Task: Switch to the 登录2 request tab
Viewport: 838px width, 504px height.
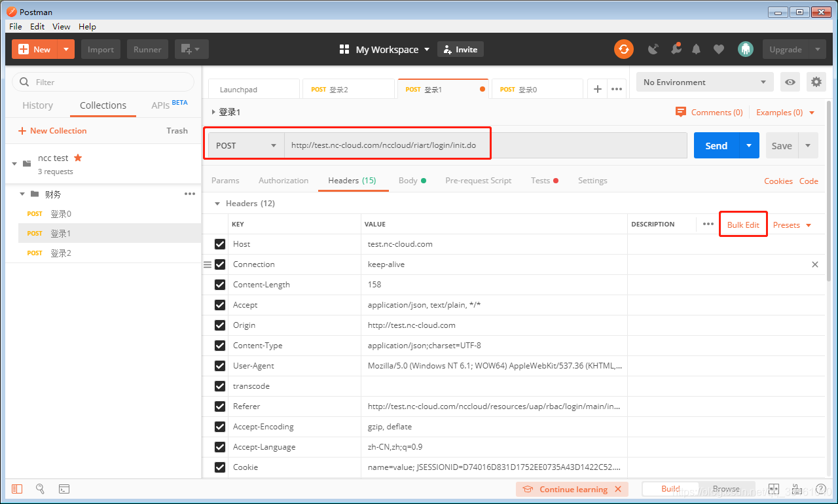Action: pos(348,89)
